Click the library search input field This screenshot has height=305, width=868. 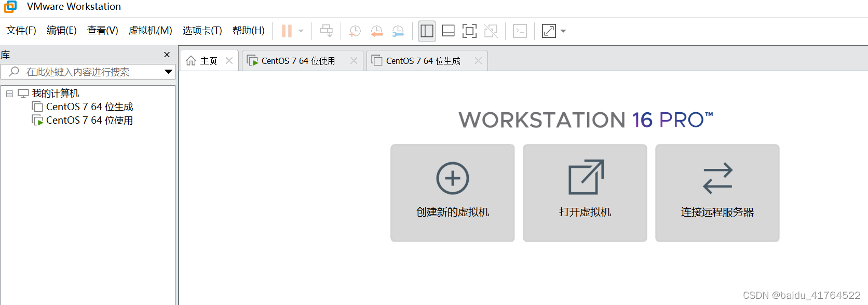pyautogui.click(x=88, y=72)
